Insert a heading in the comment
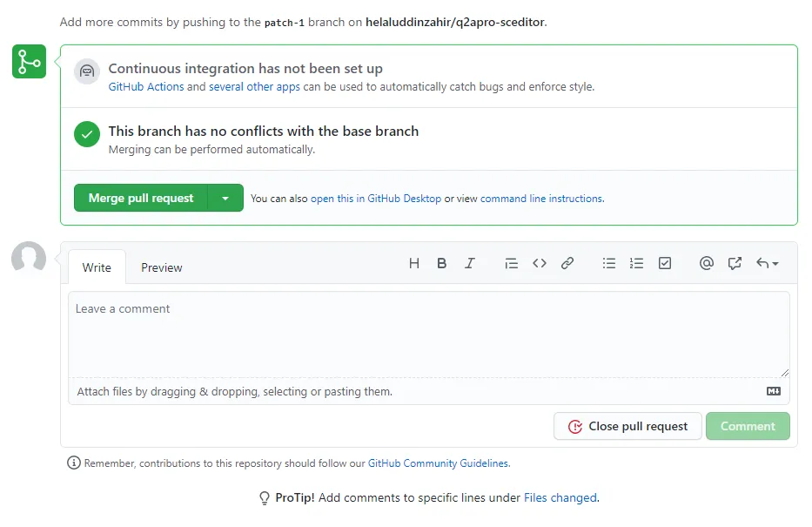This screenshot has height=527, width=812. [414, 263]
